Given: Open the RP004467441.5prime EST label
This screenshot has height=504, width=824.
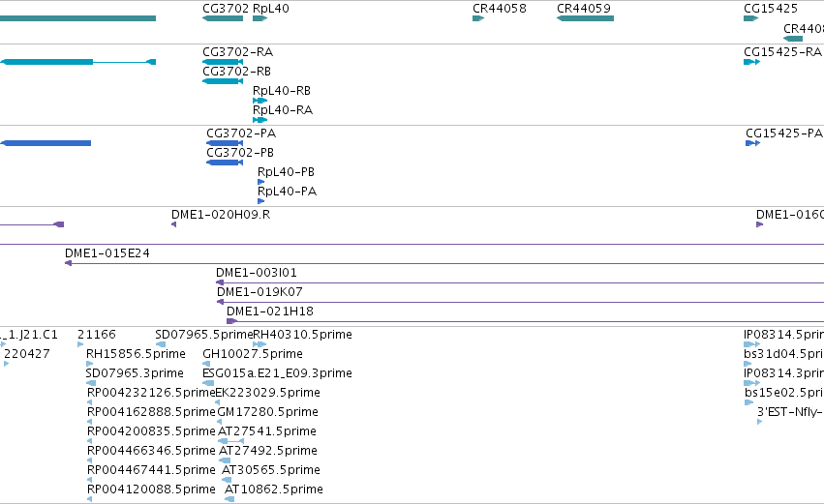Looking at the screenshot, I should (x=151, y=471).
